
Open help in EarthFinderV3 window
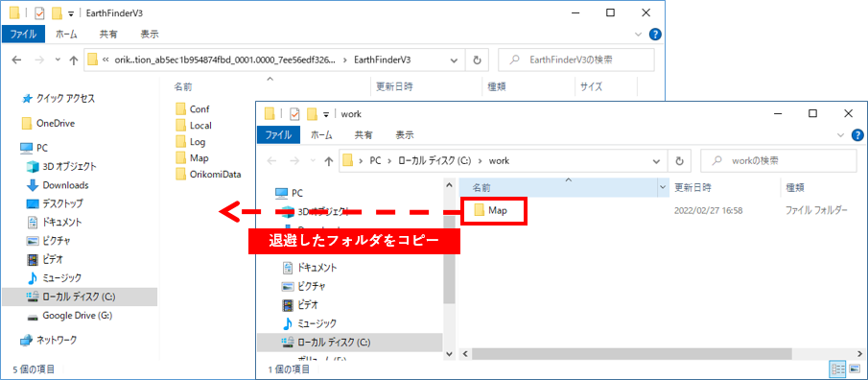655,35
